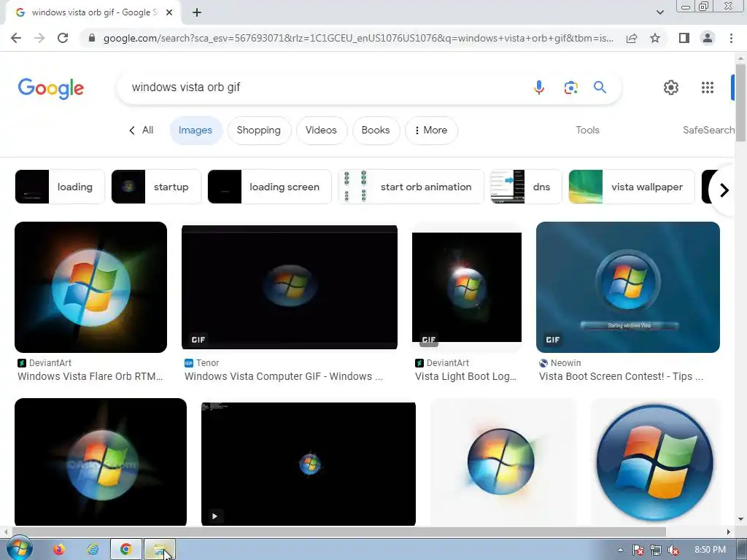
Task: Click the address bar URL
Action: [x=358, y=38]
